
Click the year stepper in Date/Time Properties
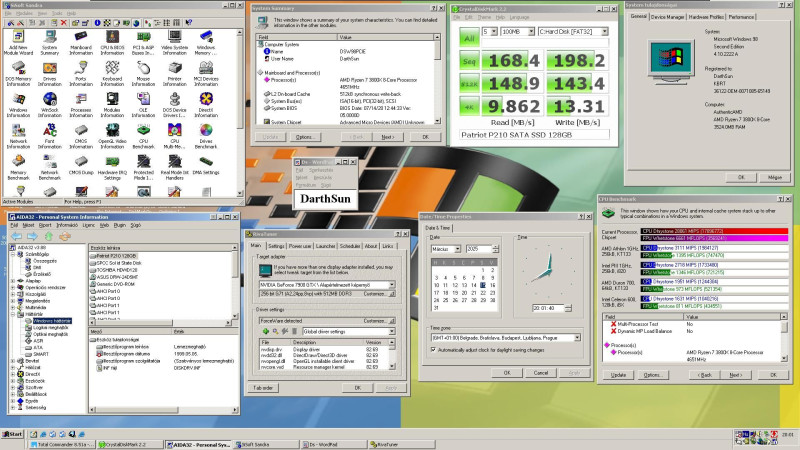point(495,249)
